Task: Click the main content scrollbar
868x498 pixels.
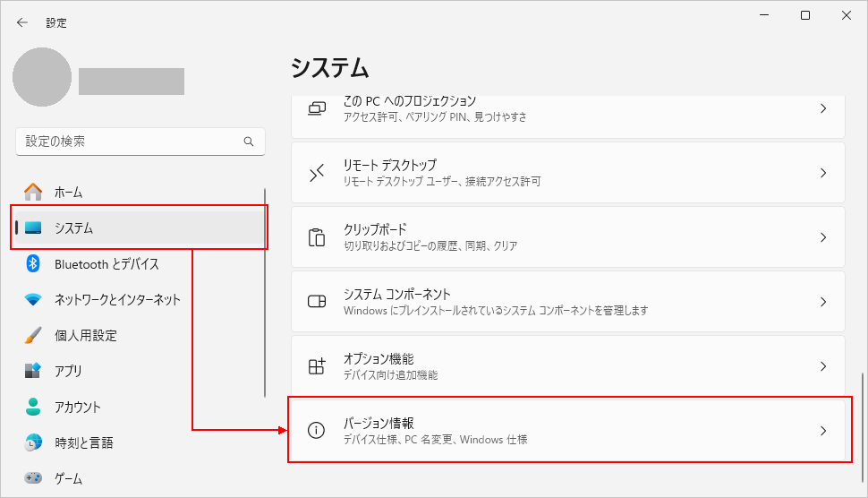Action: click(862, 427)
